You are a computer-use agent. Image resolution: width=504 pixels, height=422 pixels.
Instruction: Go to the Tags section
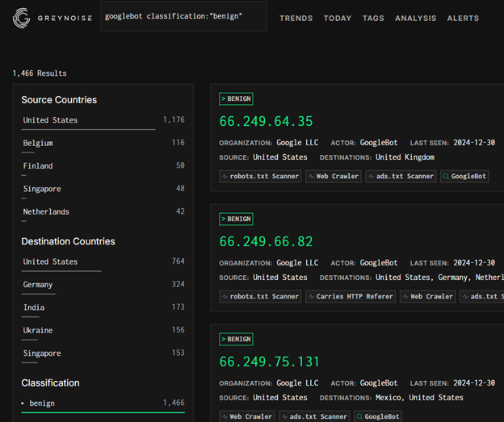[x=373, y=19]
